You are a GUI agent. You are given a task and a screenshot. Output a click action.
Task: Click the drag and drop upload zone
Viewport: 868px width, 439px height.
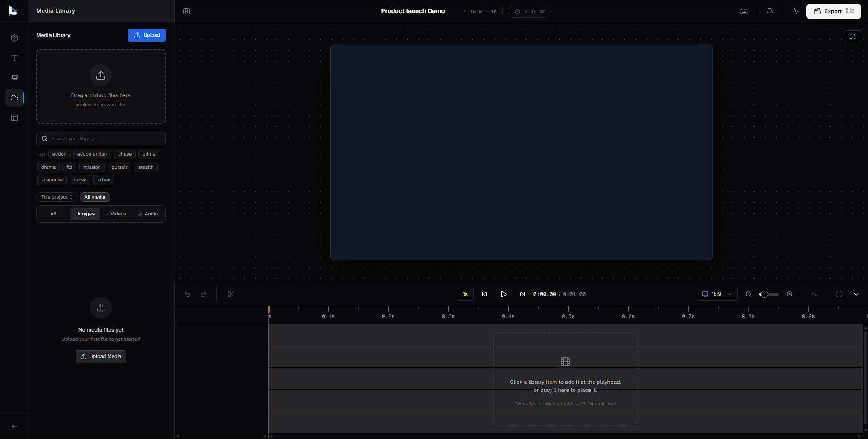[101, 86]
